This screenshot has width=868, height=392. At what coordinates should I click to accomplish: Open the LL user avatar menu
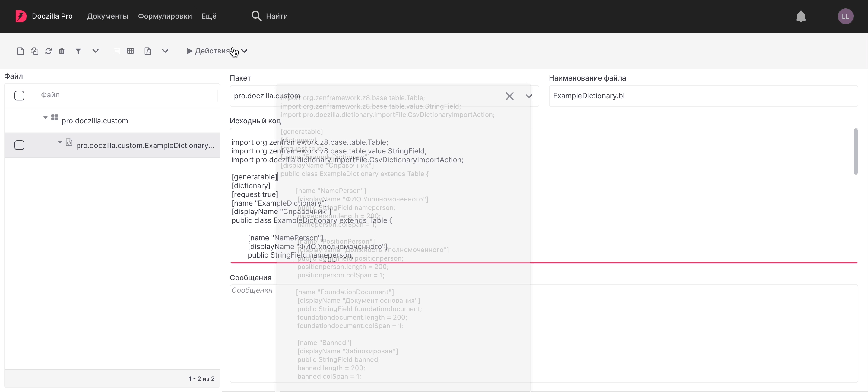845,16
